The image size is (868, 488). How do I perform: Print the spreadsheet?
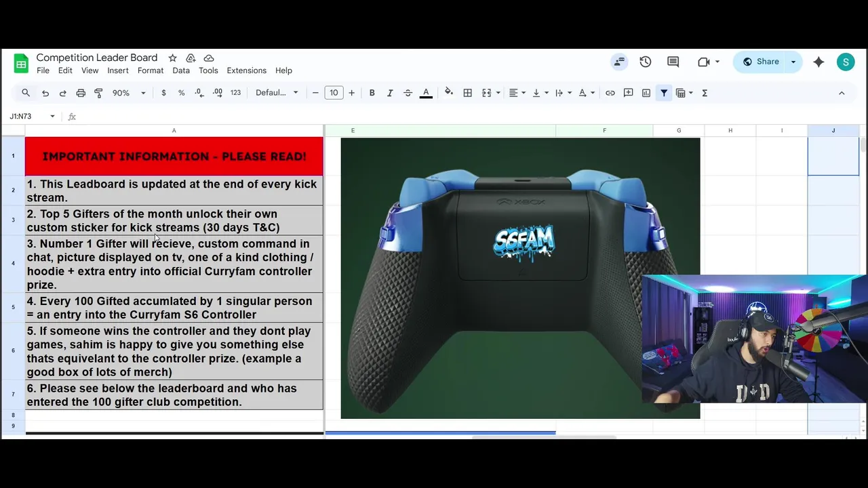(x=81, y=93)
